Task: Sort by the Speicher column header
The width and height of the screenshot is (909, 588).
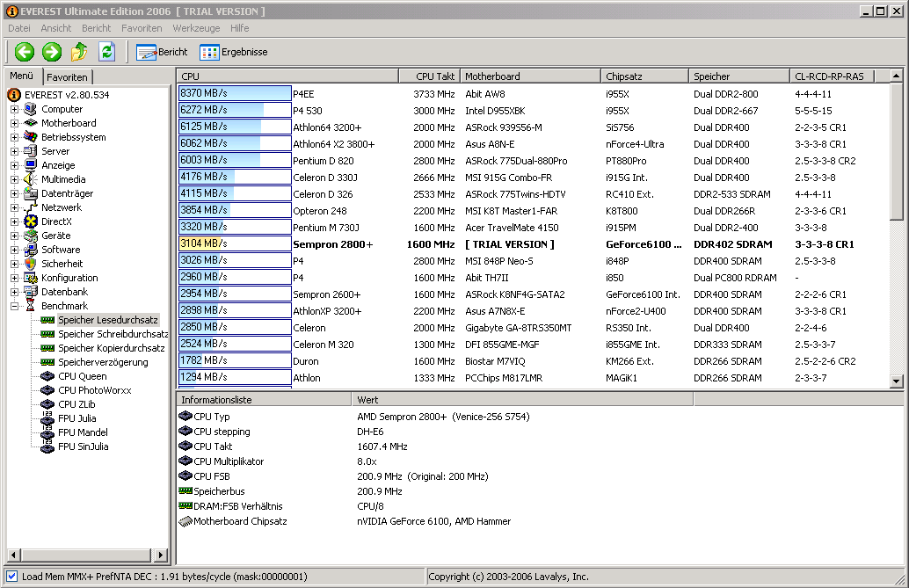Action: coord(739,76)
